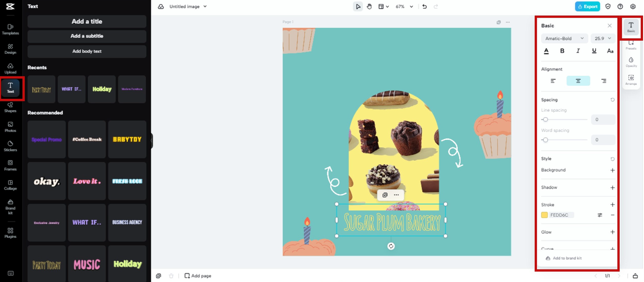644x282 pixels.
Task: Expand the Glow style option
Action: pyautogui.click(x=613, y=232)
